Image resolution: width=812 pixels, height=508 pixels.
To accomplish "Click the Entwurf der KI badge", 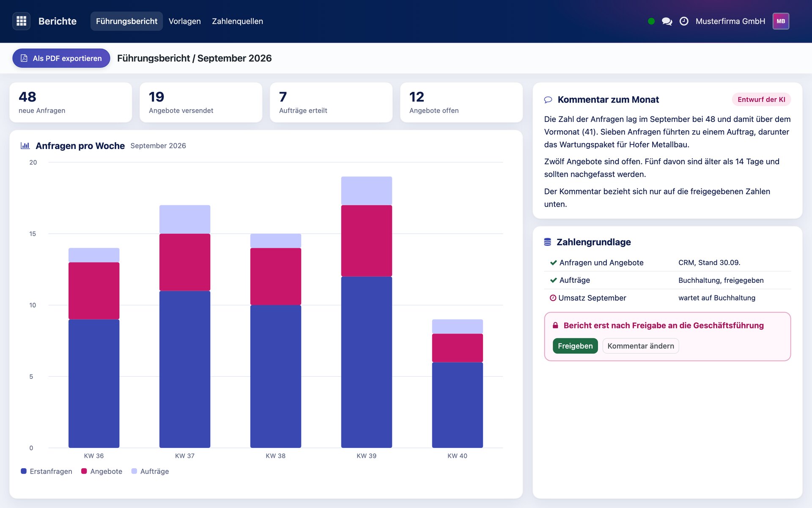I will point(761,99).
